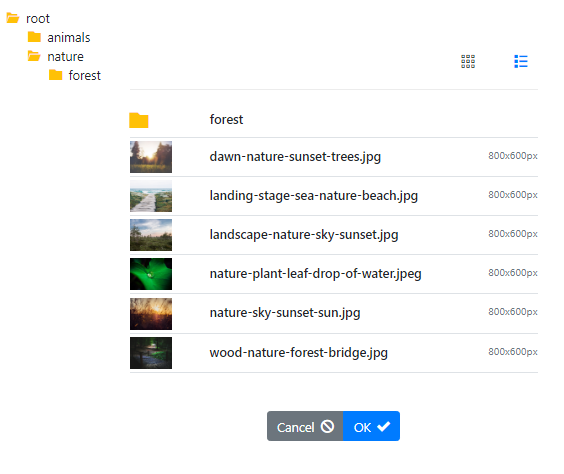Collapse the root tree folder
This screenshot has width=564, height=474.
38,19
